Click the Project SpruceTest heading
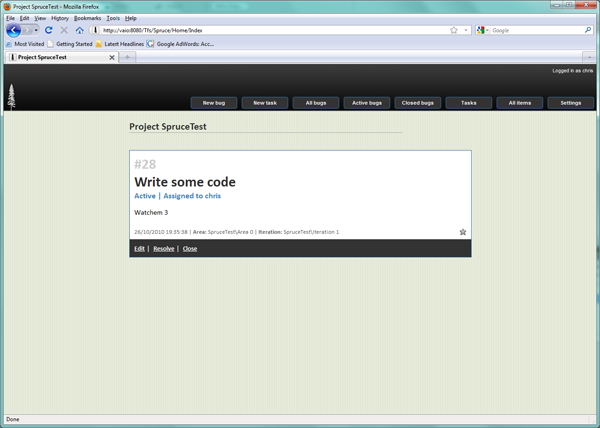The image size is (600, 428). pos(168,127)
